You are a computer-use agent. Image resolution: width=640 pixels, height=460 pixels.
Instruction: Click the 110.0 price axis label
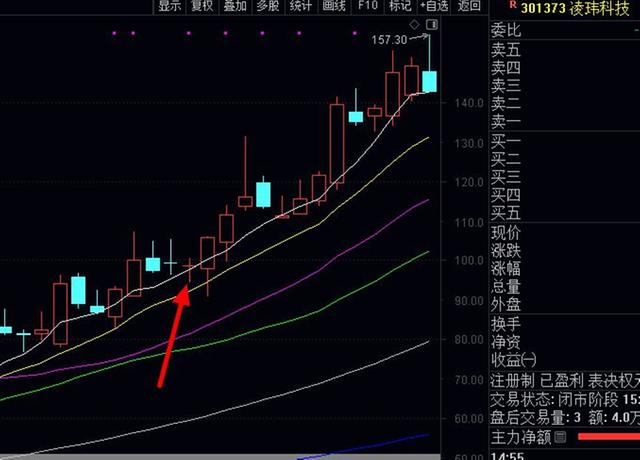pyautogui.click(x=469, y=222)
